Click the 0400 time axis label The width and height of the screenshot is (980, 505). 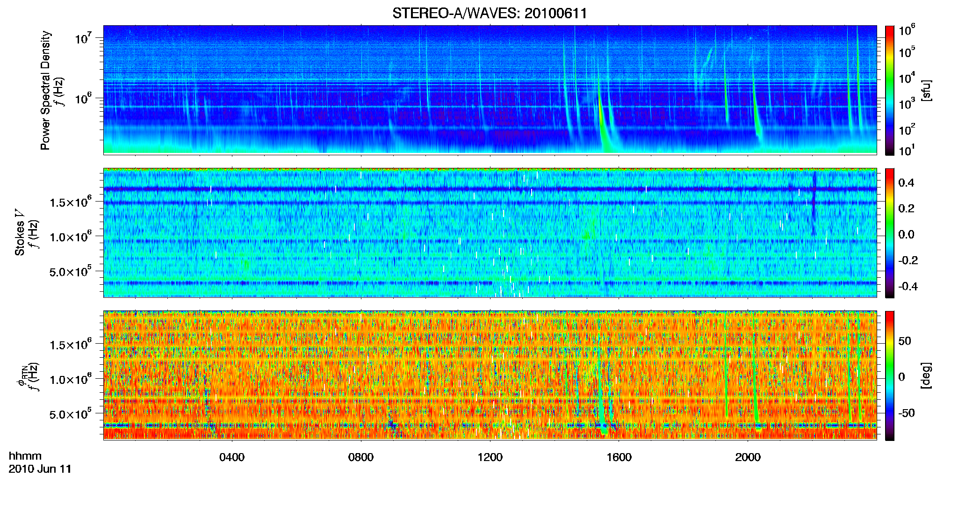pos(232,457)
